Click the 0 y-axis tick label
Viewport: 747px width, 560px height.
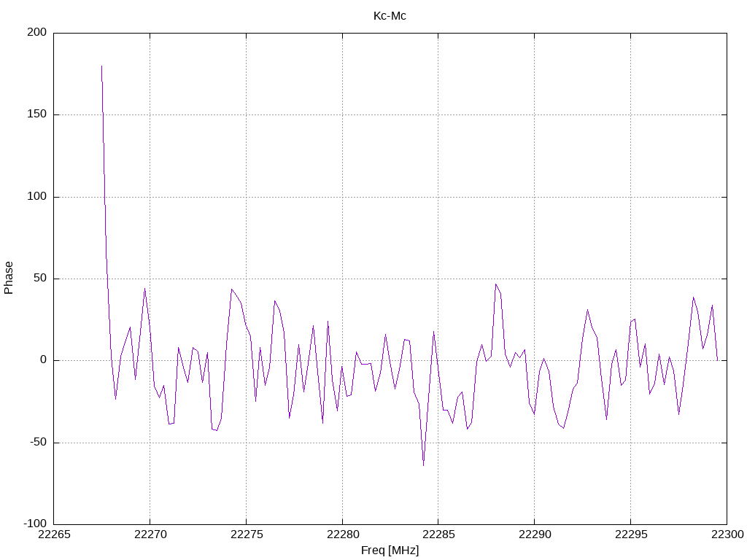pyautogui.click(x=43, y=360)
